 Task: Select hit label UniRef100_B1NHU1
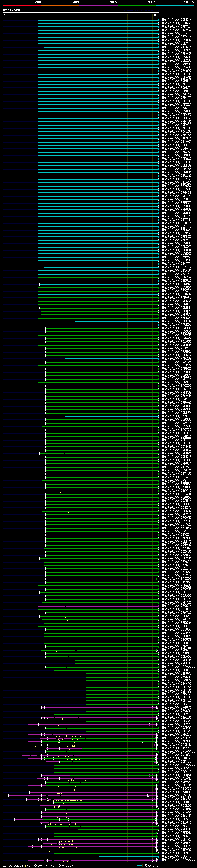click(x=177, y=172)
